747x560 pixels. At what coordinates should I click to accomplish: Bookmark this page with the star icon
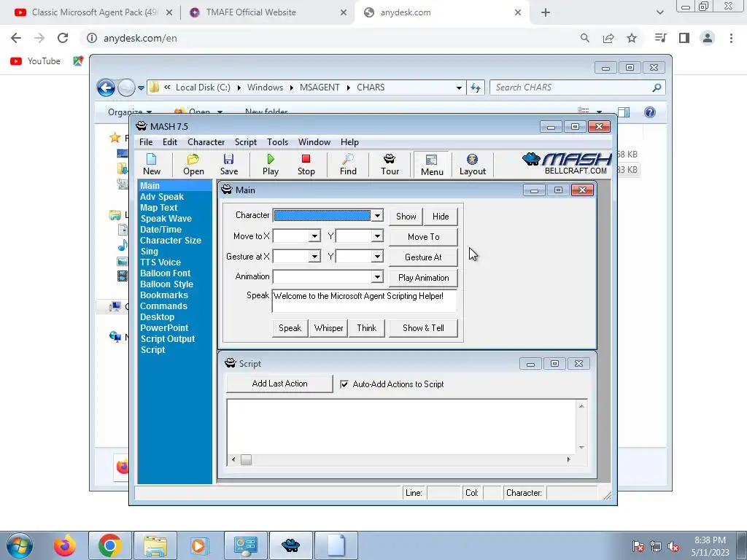click(632, 38)
